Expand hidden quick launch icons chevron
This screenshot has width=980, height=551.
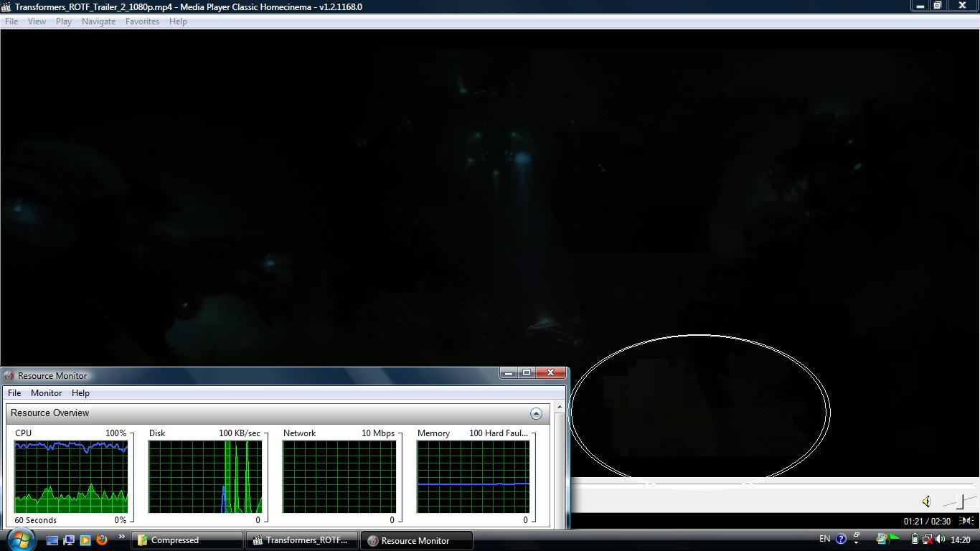point(121,537)
